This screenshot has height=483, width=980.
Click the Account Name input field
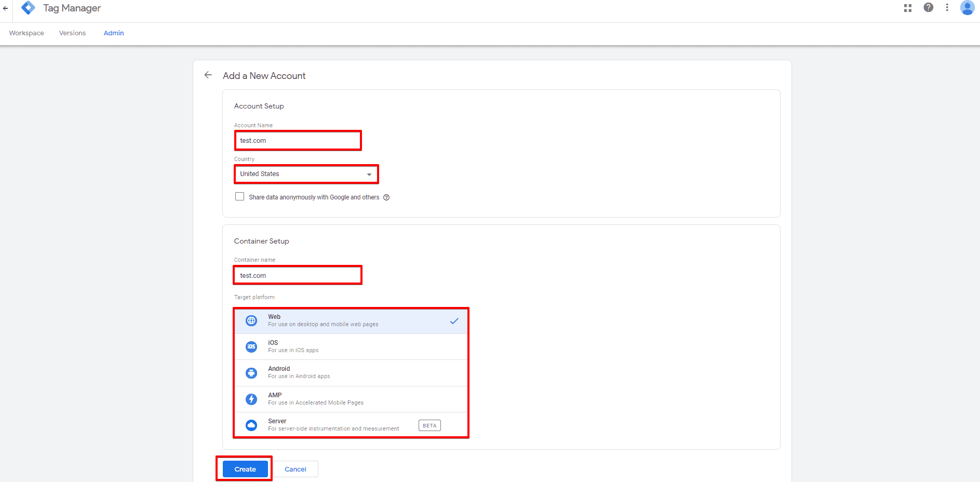click(298, 141)
